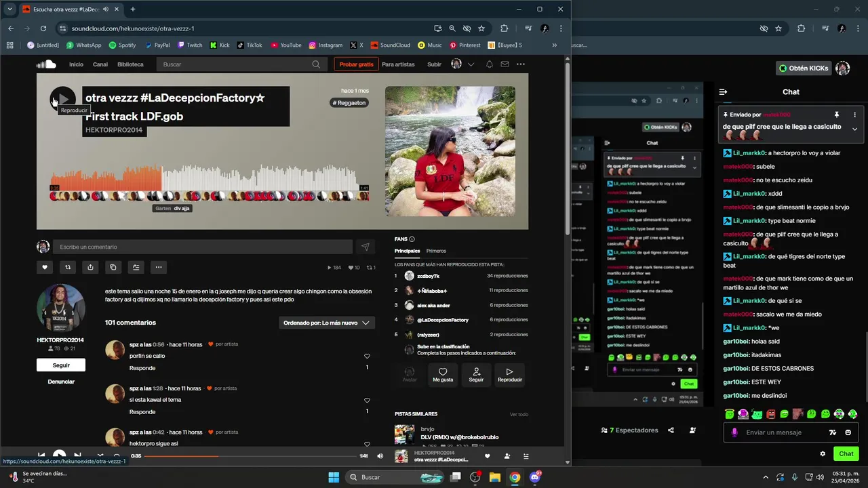
Task: Open Canal in SoundCloud navigation
Action: 100,64
